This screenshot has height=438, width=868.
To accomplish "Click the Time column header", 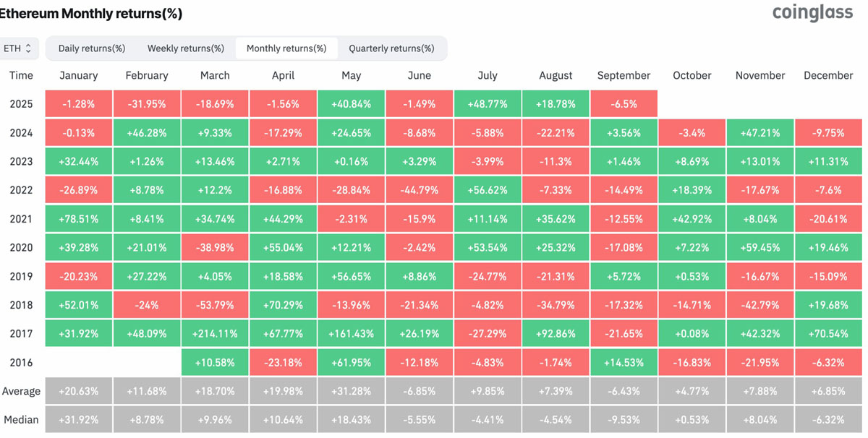I will coord(21,75).
